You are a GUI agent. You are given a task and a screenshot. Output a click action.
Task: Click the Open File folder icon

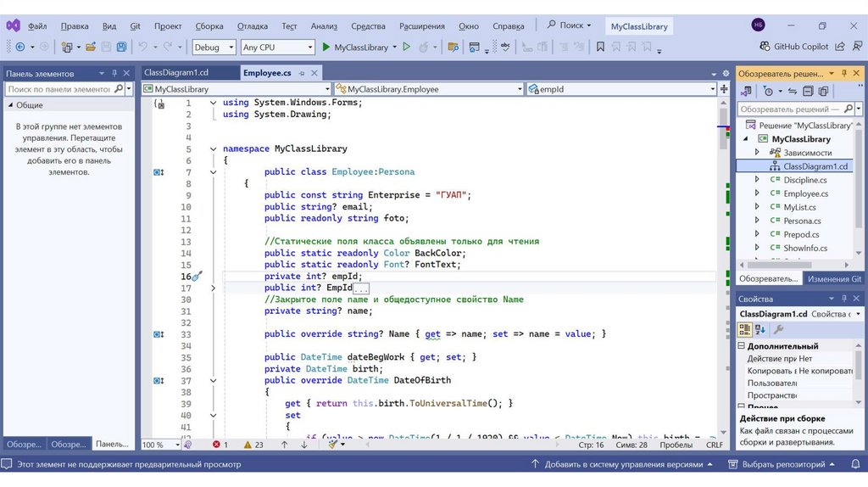pos(89,48)
